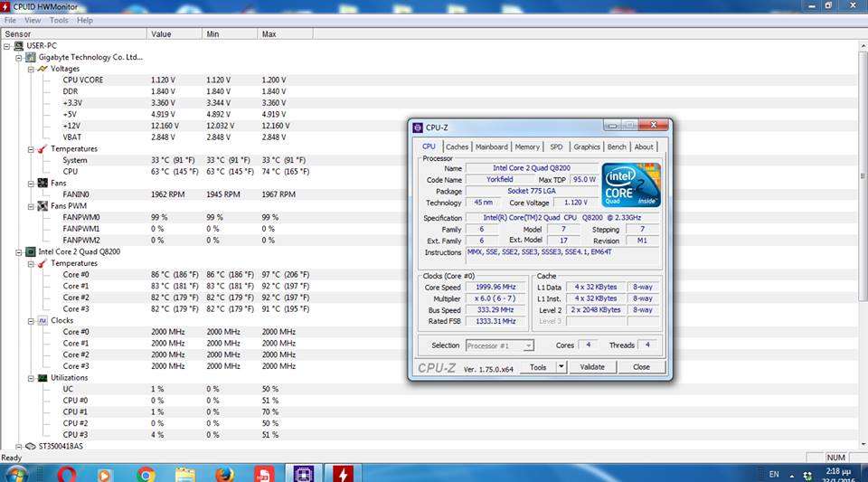
Task: Expand the ST3500418AS drive node
Action: pos(19,447)
